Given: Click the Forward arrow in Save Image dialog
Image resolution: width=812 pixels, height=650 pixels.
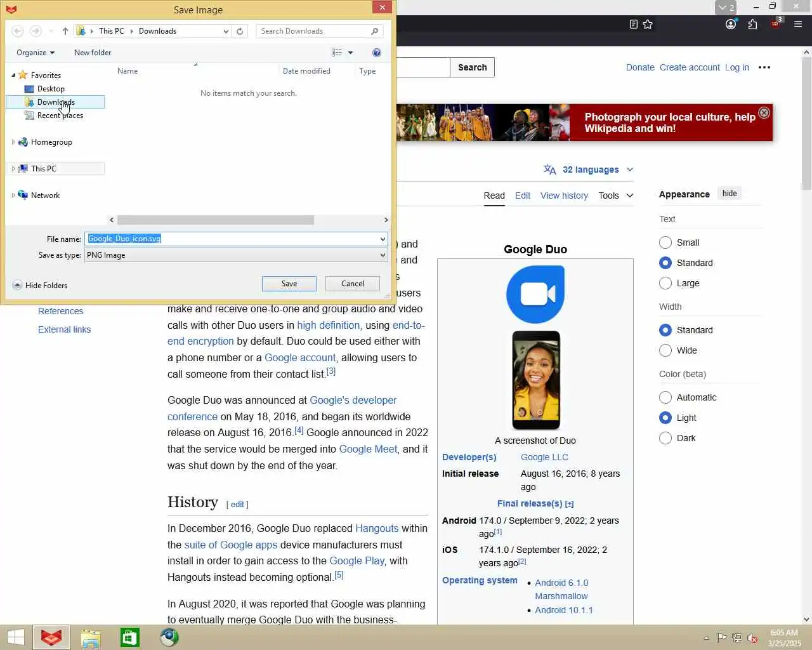Looking at the screenshot, I should pos(36,31).
